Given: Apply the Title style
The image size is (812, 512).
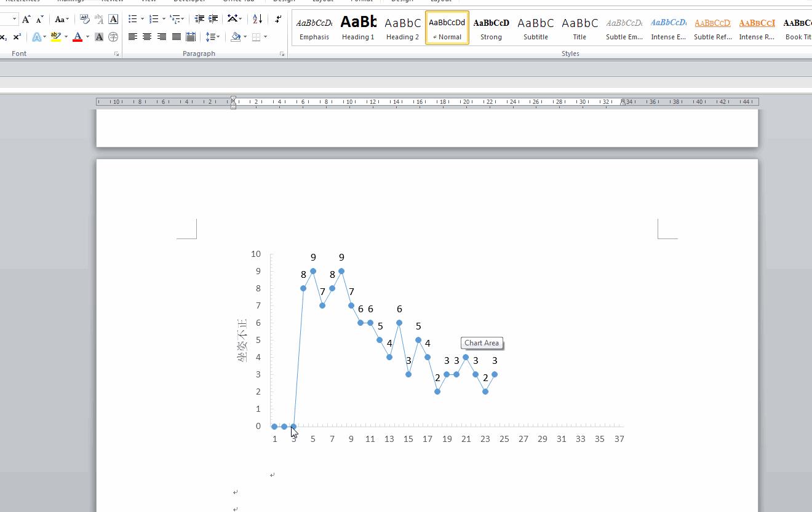Looking at the screenshot, I should point(579,28).
